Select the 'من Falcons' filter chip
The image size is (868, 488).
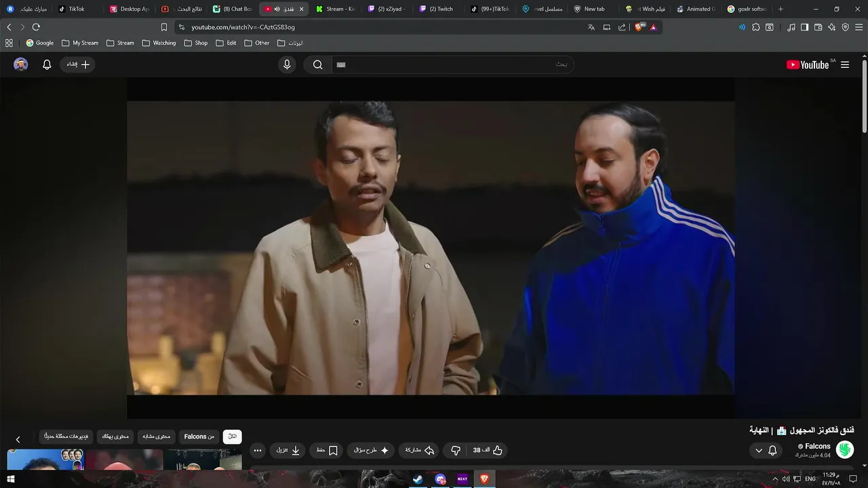coord(199,436)
